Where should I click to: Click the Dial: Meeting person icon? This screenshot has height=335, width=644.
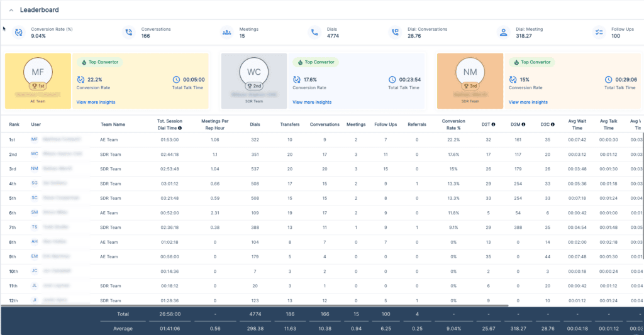tap(503, 33)
